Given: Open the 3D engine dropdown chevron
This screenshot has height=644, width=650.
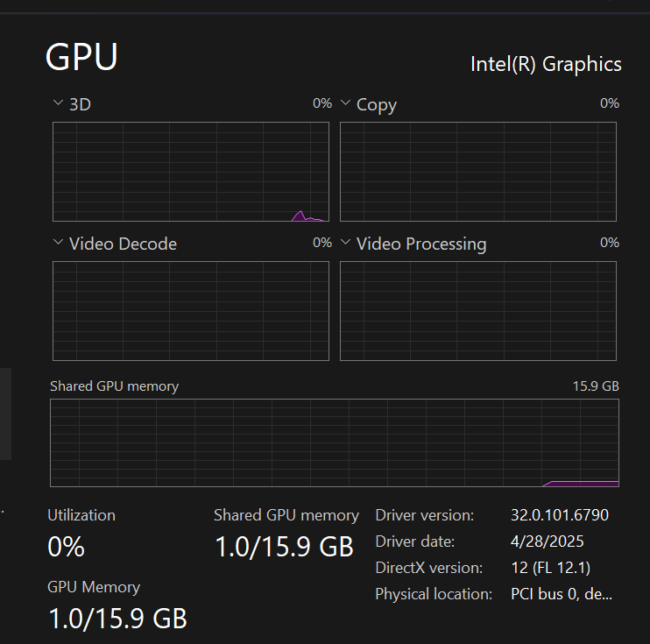Looking at the screenshot, I should click(x=58, y=103).
